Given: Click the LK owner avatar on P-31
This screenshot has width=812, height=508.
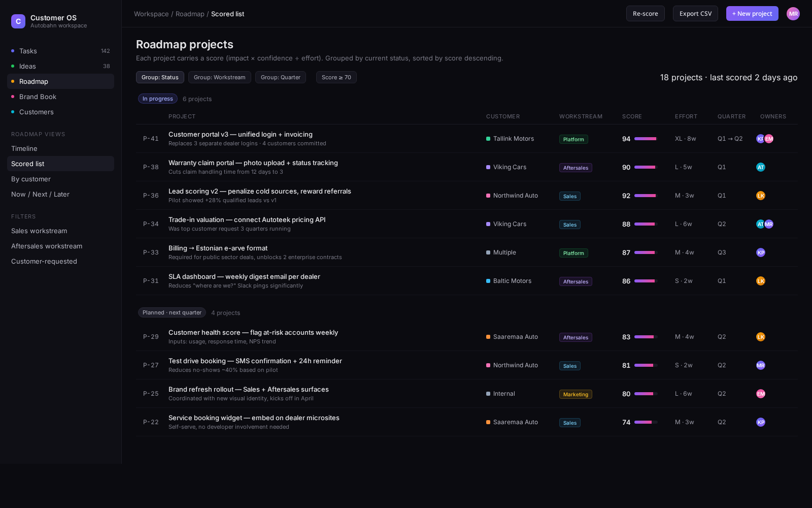Looking at the screenshot, I should (x=761, y=281).
